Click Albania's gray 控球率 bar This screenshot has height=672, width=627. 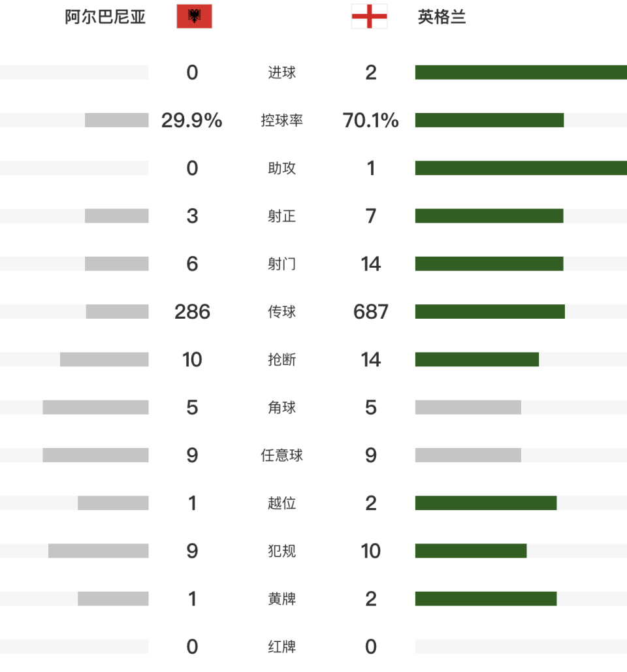[116, 120]
